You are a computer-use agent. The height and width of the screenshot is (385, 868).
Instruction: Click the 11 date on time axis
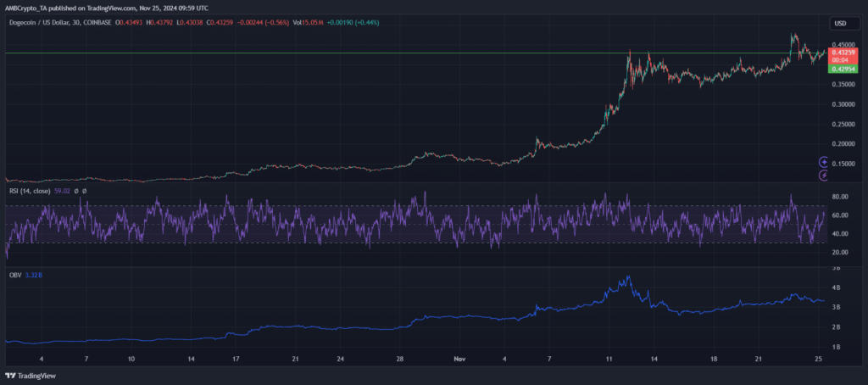click(x=609, y=359)
